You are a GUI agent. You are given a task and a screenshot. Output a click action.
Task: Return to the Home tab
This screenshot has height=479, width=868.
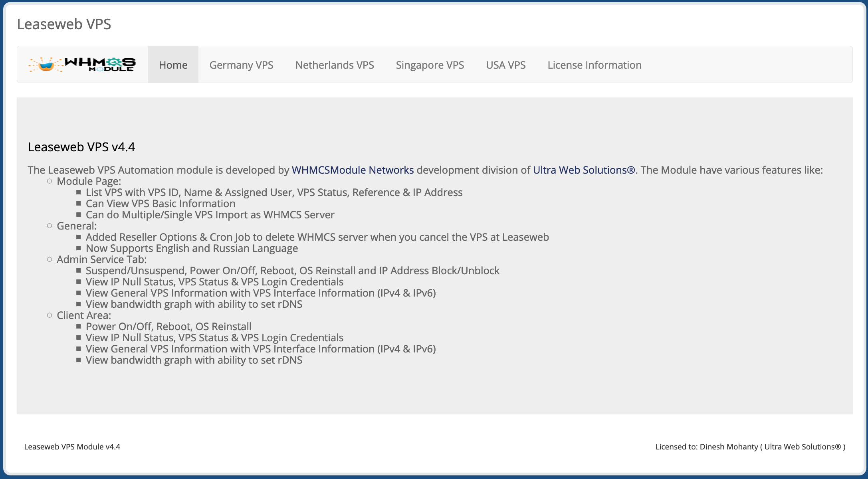173,65
